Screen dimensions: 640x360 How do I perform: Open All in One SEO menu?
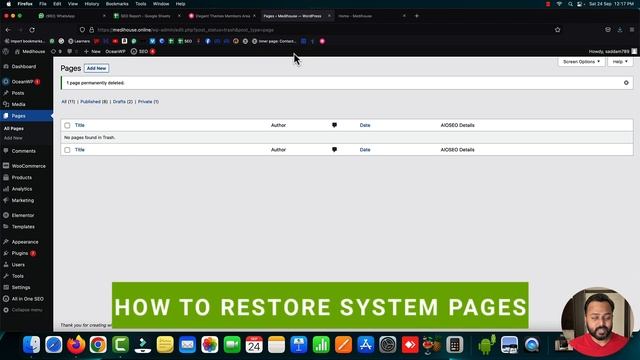click(27, 299)
